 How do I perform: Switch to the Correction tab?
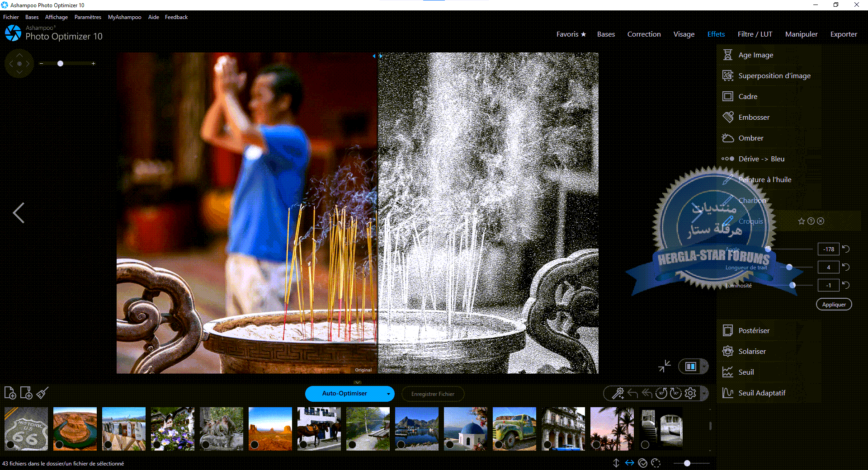coord(644,34)
